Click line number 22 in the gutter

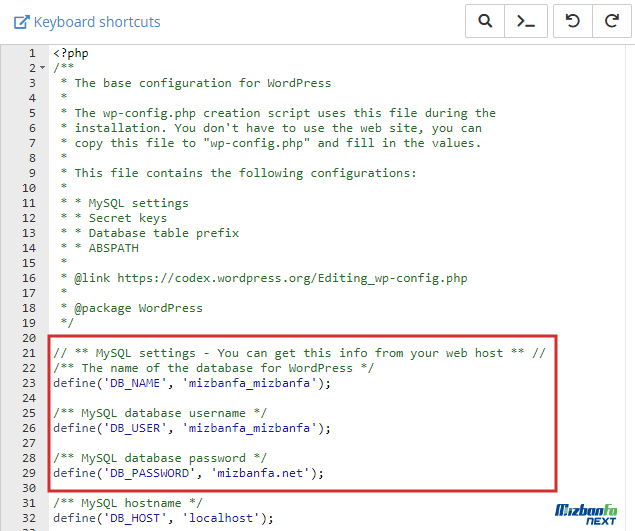tap(29, 368)
